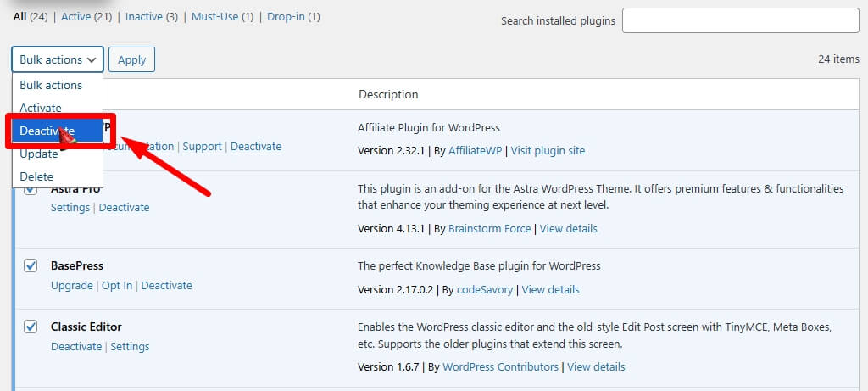This screenshot has width=868, height=391.
Task: Click in the Search installed plugins field
Action: [x=741, y=20]
